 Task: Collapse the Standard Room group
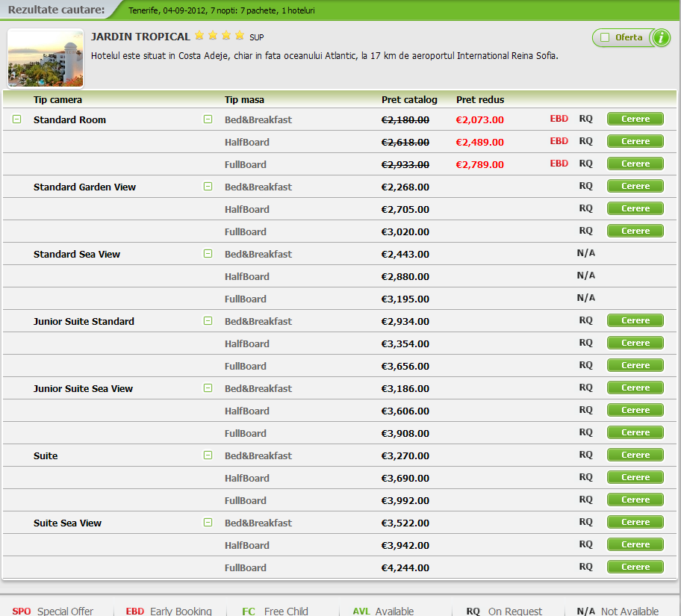click(x=16, y=118)
